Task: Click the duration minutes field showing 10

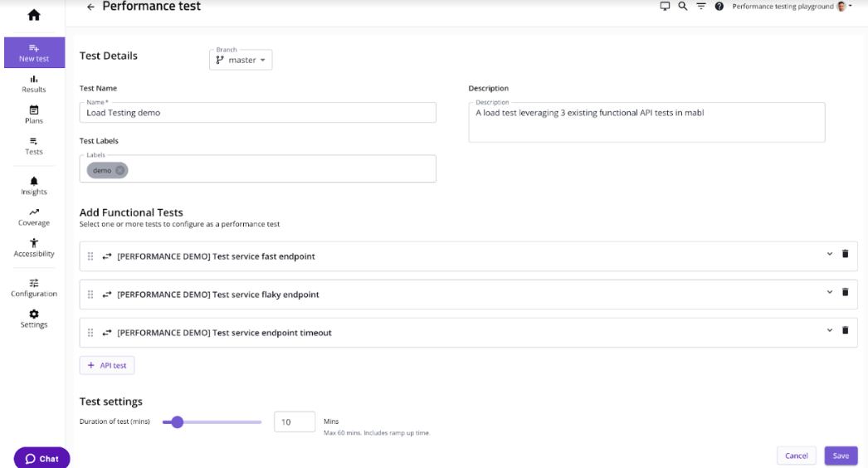Action: pyautogui.click(x=295, y=422)
